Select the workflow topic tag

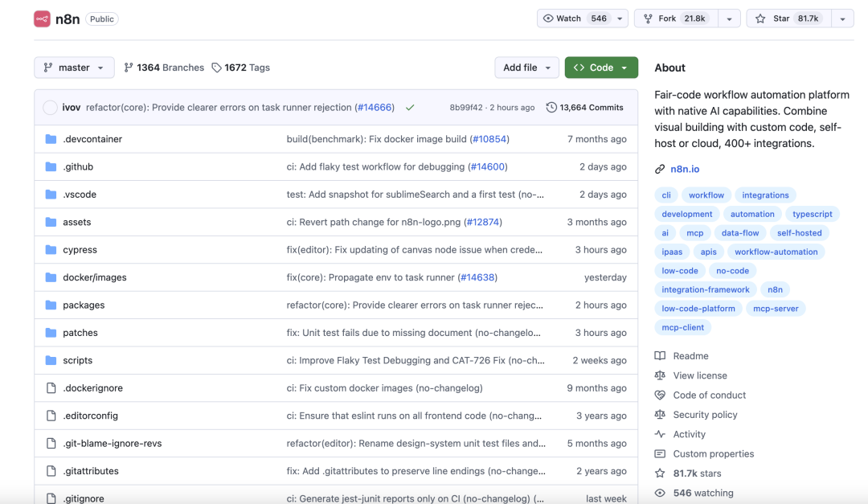coord(706,195)
